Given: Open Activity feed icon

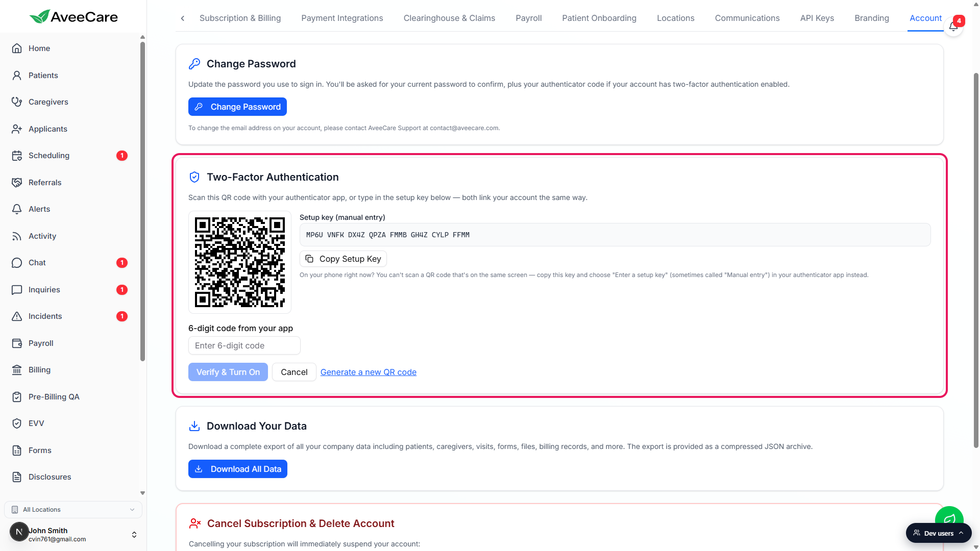Looking at the screenshot, I should [17, 236].
